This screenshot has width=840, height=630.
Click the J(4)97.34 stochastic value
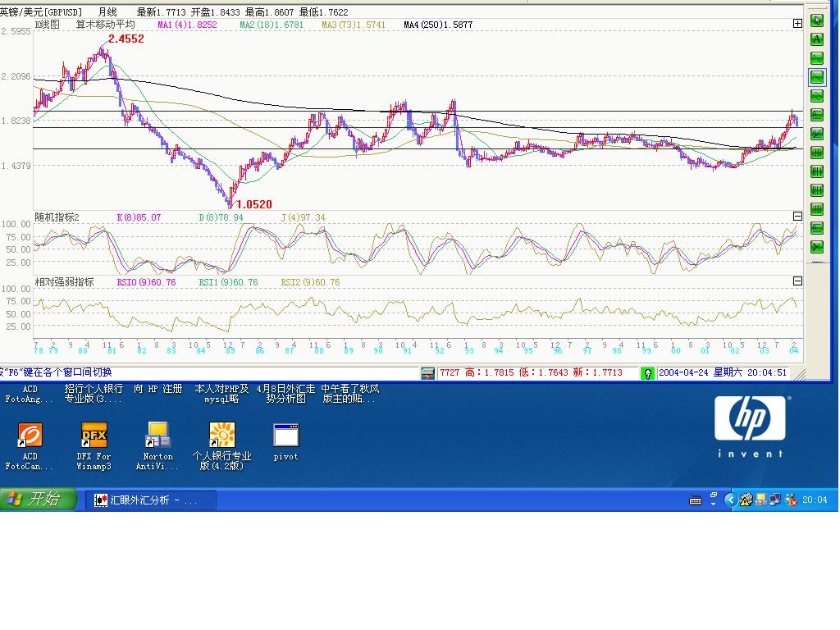click(x=304, y=217)
